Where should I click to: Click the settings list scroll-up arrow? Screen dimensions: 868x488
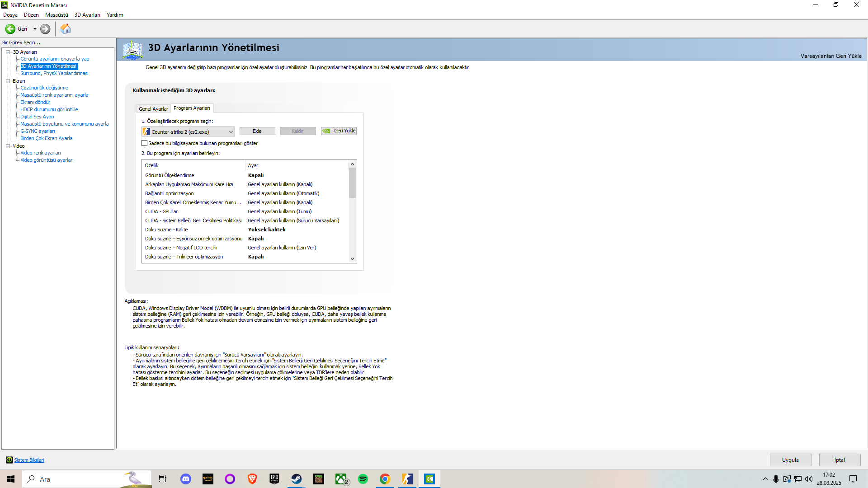coord(353,164)
